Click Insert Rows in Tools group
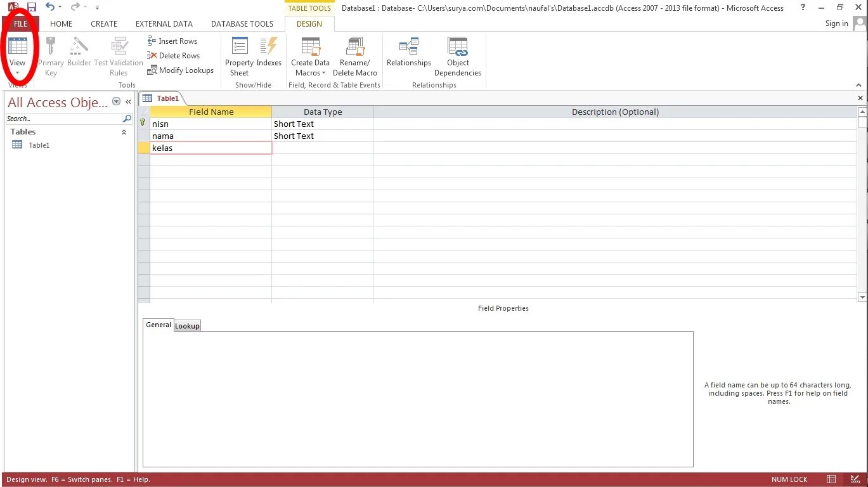 click(x=172, y=41)
